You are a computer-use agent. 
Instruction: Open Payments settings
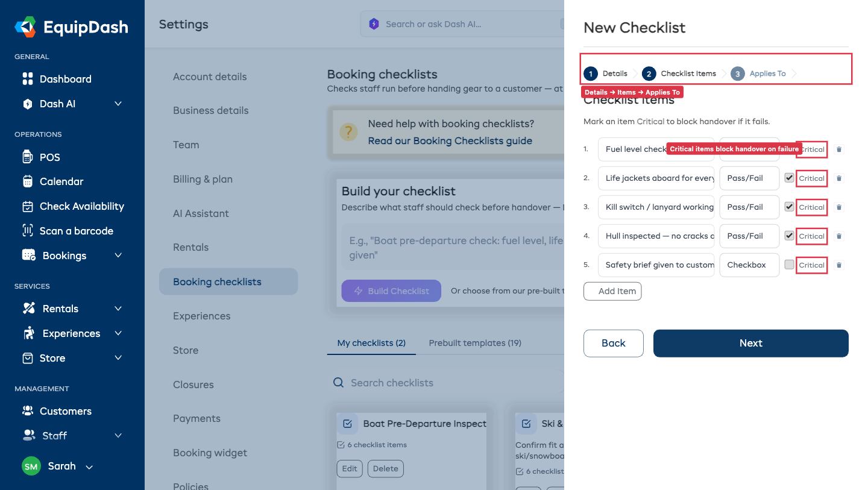[x=197, y=418]
